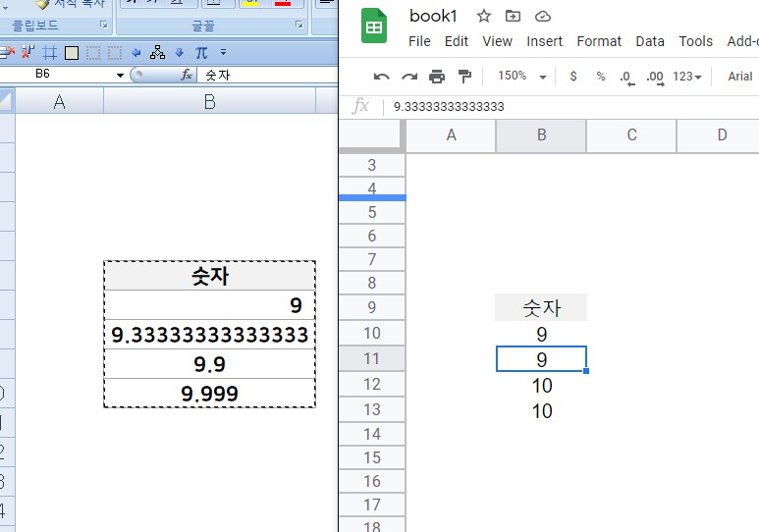Select column C header in Sheets
Screen dimensions: 759x532
pyautogui.click(x=631, y=135)
